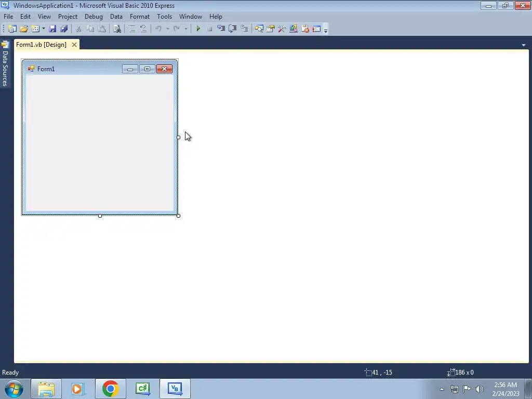Click the Save All icon
Screen dimensions: 532x399
64,29
